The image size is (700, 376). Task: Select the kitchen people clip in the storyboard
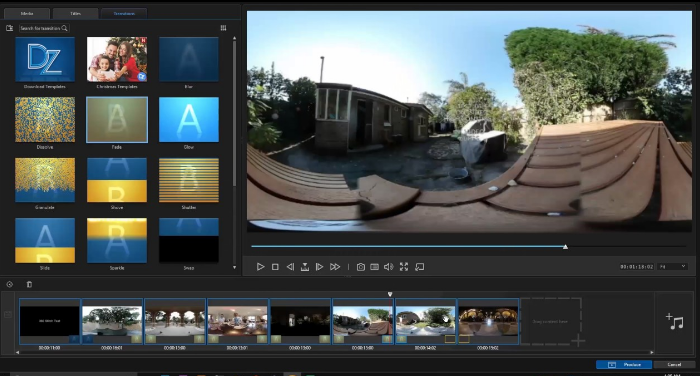(238, 322)
